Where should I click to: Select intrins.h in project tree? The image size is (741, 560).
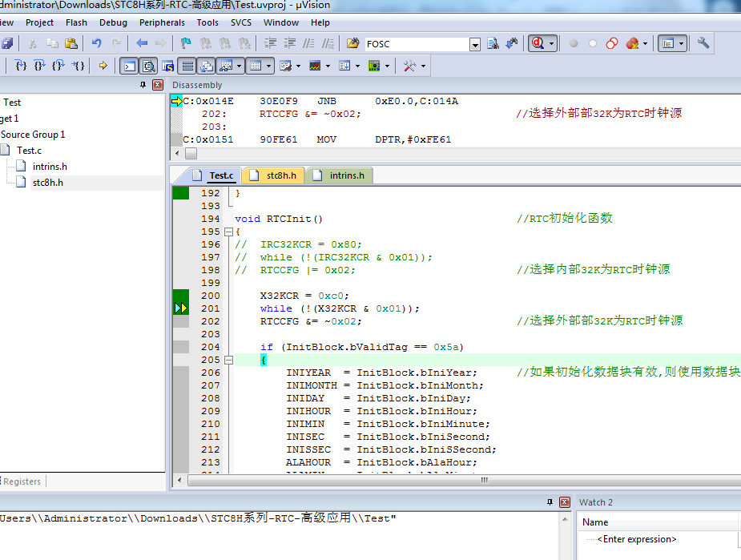(50, 167)
